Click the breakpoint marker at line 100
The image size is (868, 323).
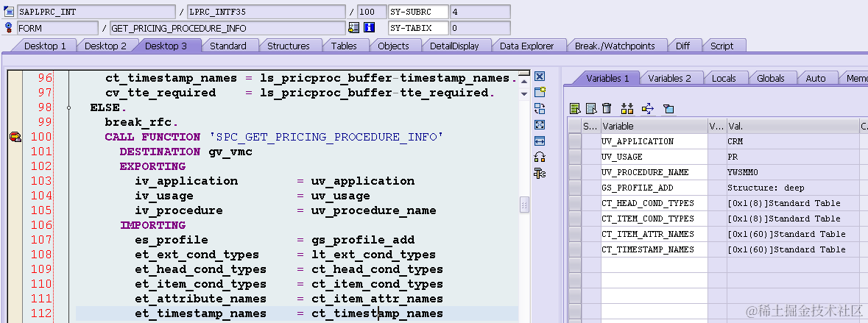pos(15,137)
